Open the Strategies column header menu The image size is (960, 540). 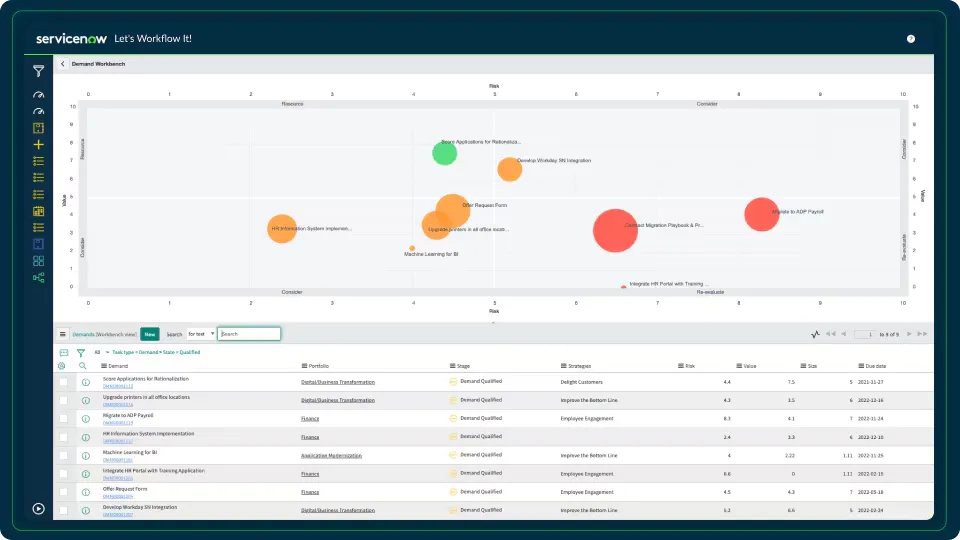tap(563, 366)
